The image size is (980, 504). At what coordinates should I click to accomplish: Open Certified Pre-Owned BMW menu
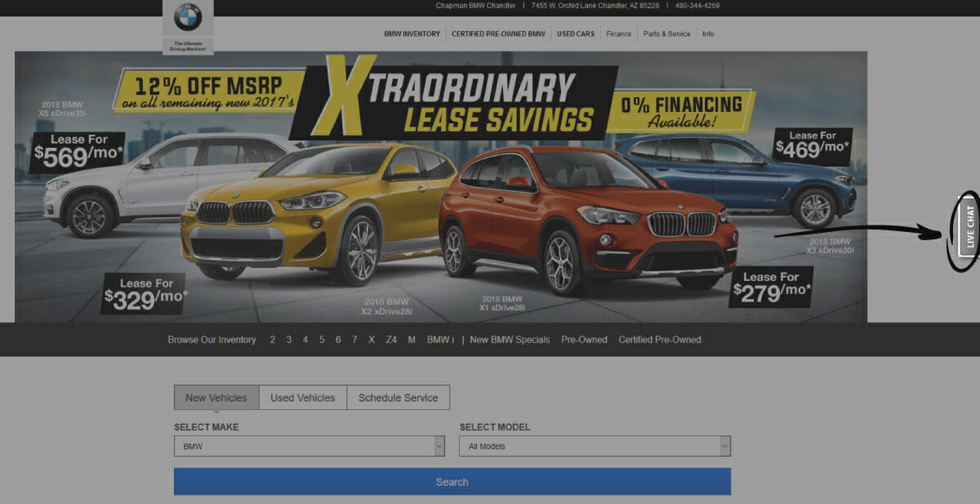click(x=498, y=34)
